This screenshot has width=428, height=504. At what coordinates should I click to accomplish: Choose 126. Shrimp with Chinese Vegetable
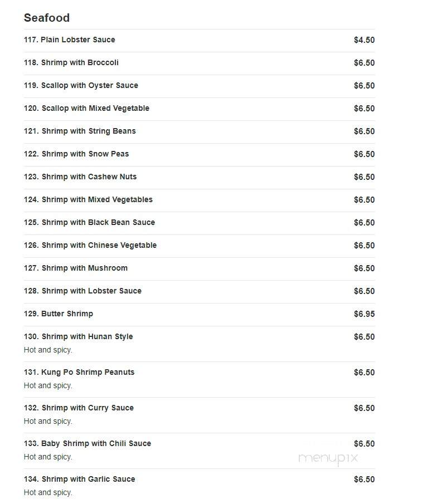(x=90, y=245)
